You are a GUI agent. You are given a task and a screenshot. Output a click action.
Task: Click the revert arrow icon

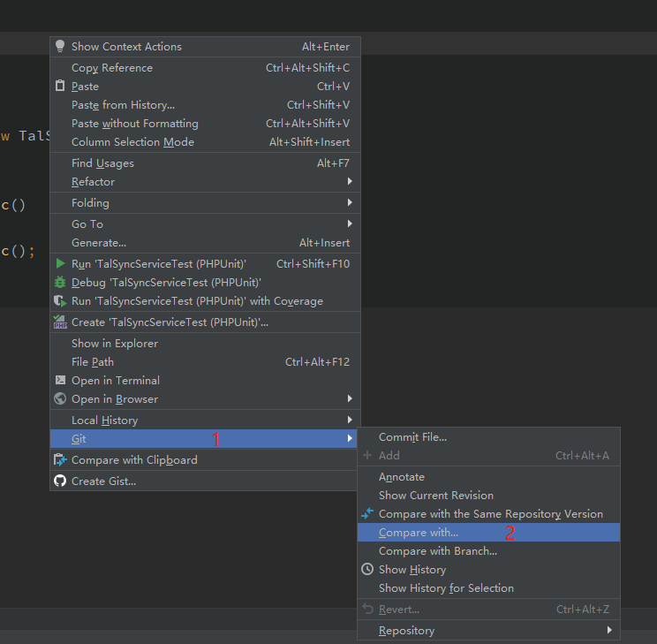(x=367, y=609)
